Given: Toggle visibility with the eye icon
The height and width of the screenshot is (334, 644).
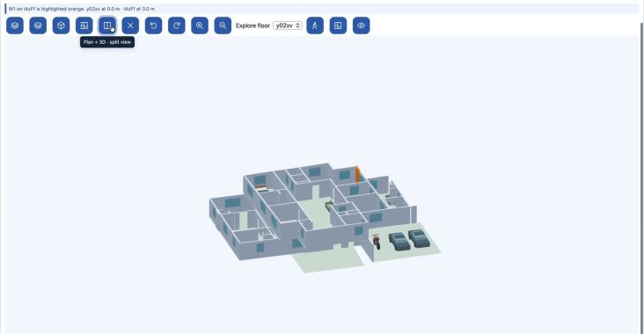Looking at the screenshot, I should point(361,25).
